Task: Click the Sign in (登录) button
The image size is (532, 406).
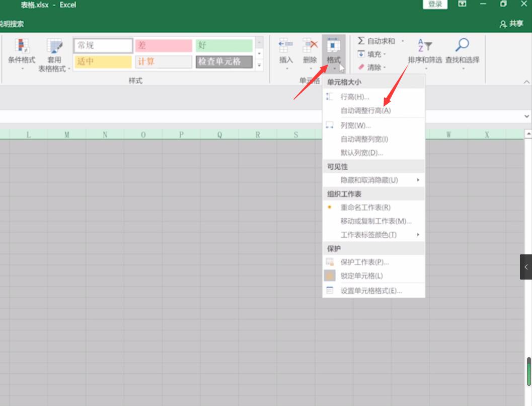Action: [435, 4]
